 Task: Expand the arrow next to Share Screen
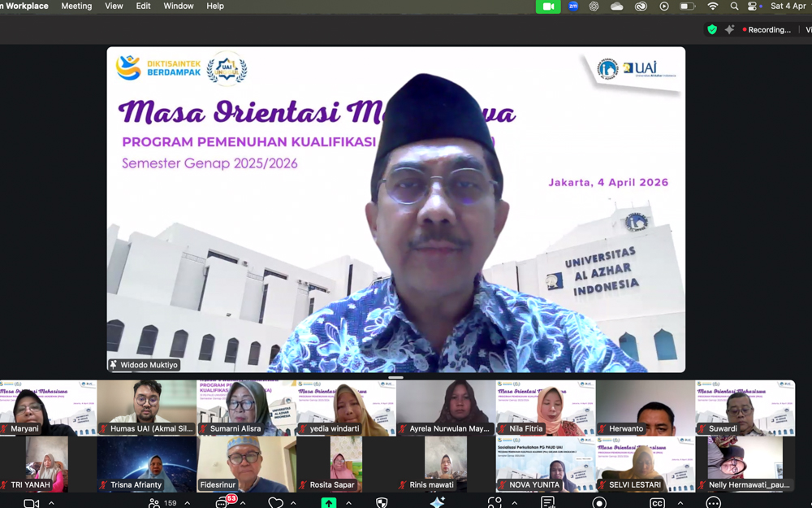[x=348, y=503]
